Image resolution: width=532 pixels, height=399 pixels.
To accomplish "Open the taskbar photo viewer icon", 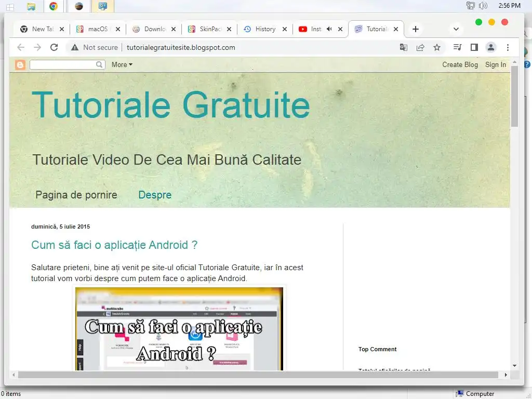I will 79,6.
